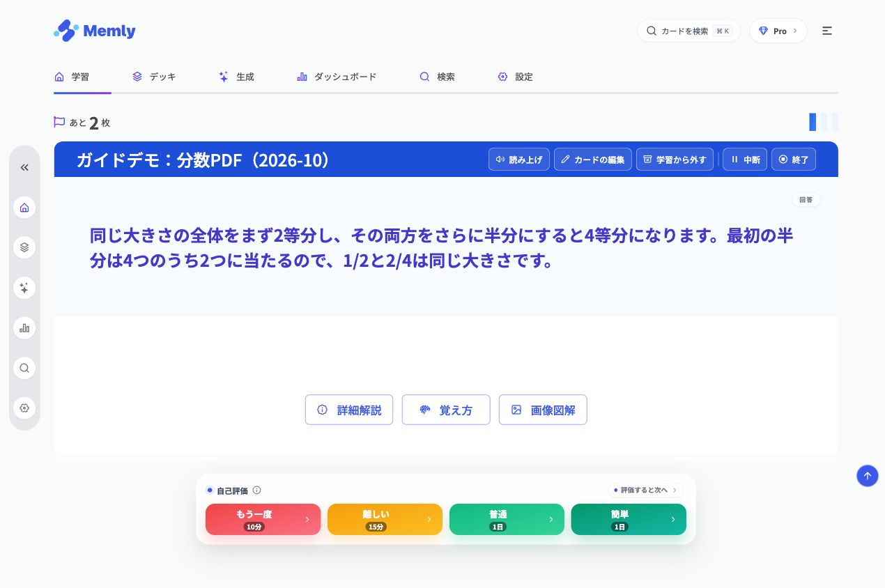Screen dimensions: 885x588
Task: Click the chevron inside the Pro button
Action: [795, 31]
